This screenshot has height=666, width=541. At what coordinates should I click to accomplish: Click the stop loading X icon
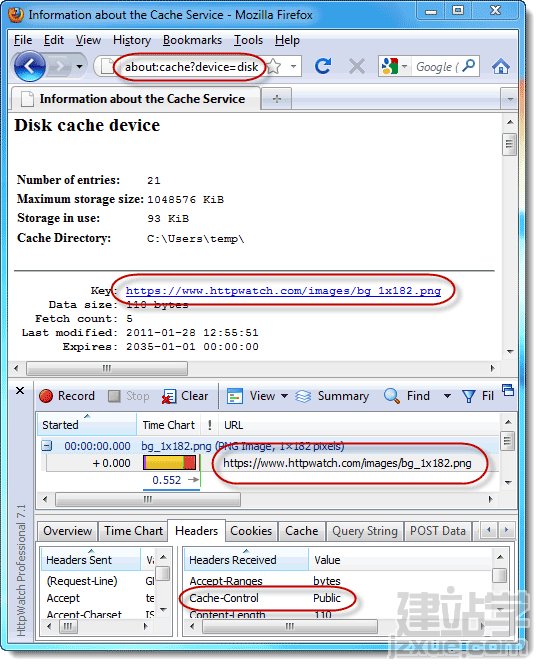tap(357, 67)
